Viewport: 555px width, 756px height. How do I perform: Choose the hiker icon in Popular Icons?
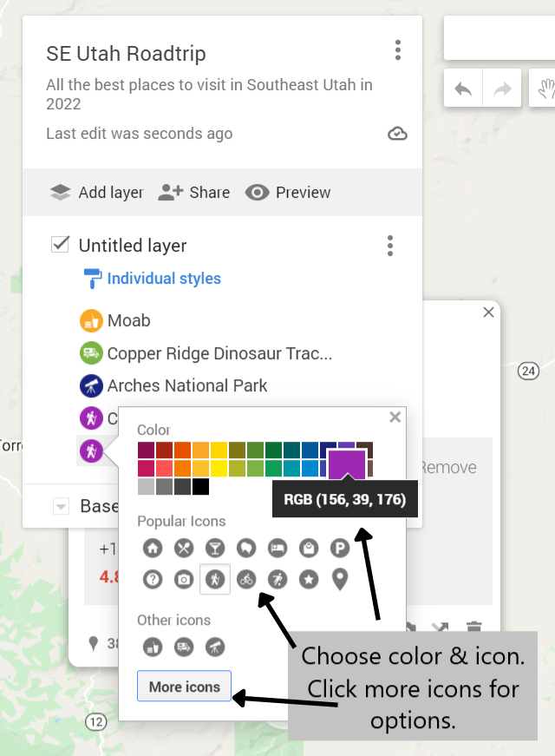tap(215, 579)
